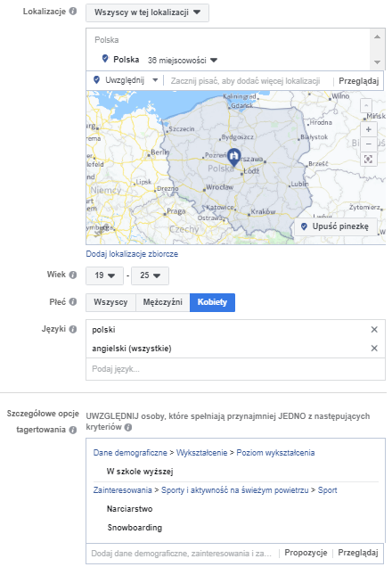
Task: Click the Upuść pinezkę button
Action: tap(335, 226)
